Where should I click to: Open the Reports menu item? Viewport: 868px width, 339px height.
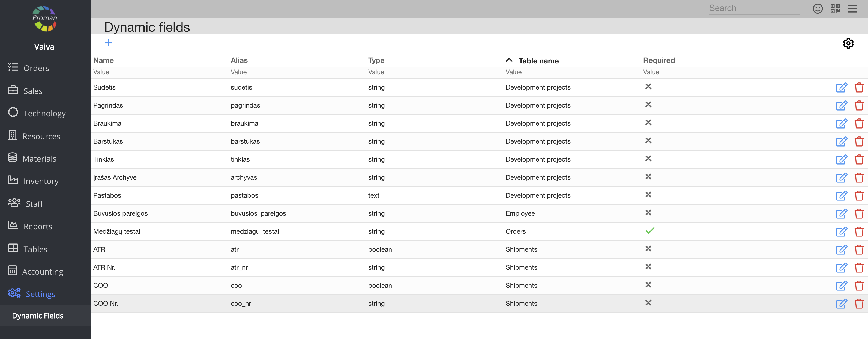(38, 226)
